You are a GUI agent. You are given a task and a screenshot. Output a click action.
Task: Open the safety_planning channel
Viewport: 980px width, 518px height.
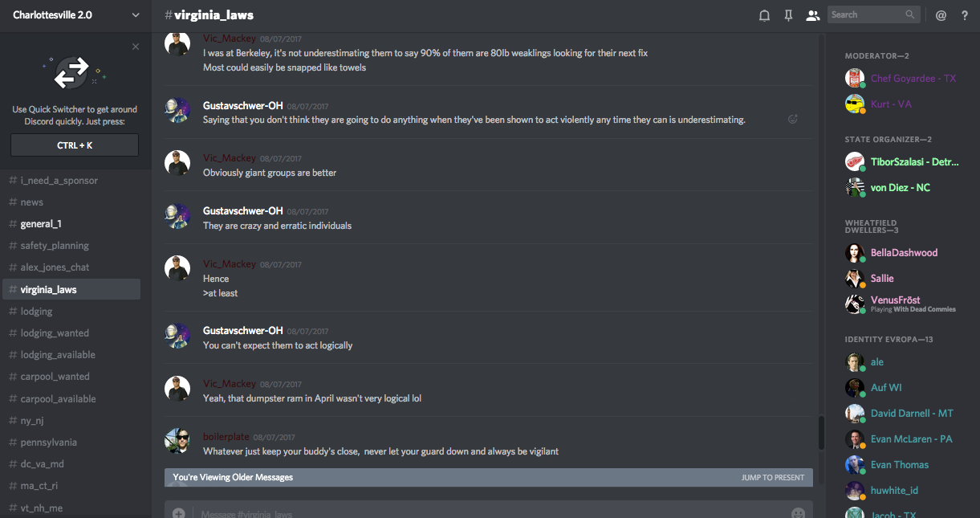pos(55,246)
